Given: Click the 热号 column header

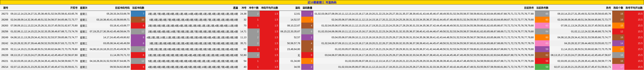Looking at the screenshot, I should coord(608,8).
